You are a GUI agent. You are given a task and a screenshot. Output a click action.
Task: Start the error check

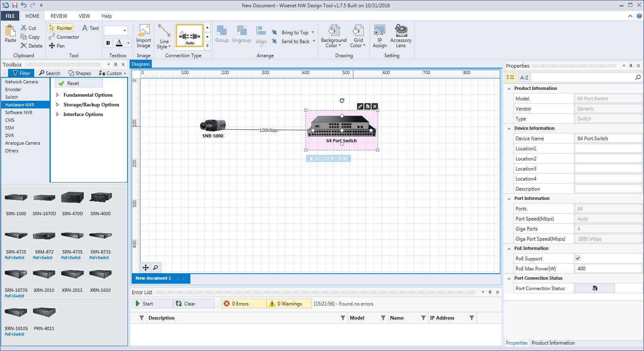click(152, 304)
